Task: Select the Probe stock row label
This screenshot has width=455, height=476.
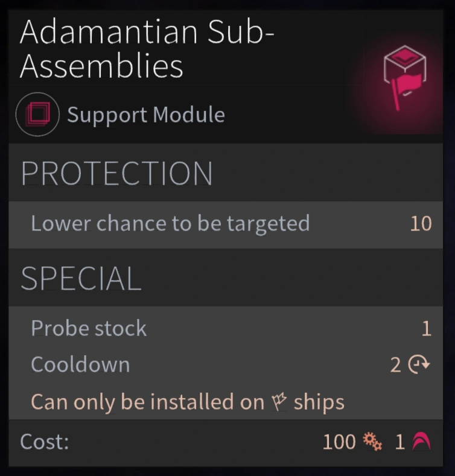Action: click(89, 328)
